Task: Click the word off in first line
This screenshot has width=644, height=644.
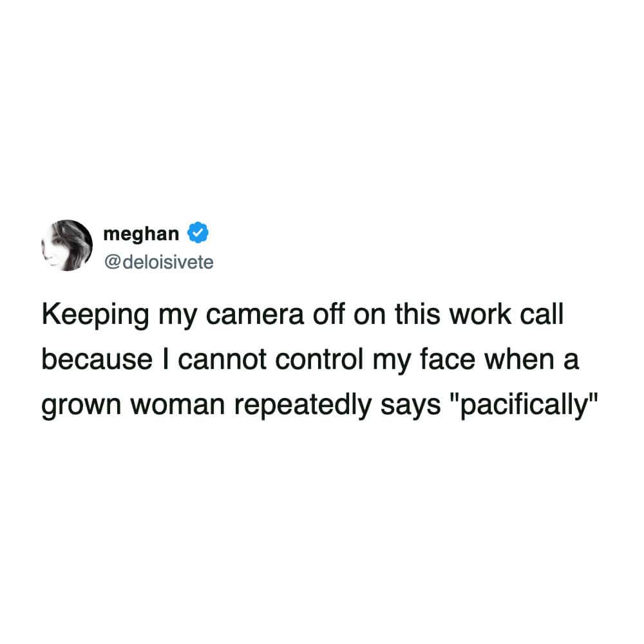Action: pyautogui.click(x=328, y=316)
